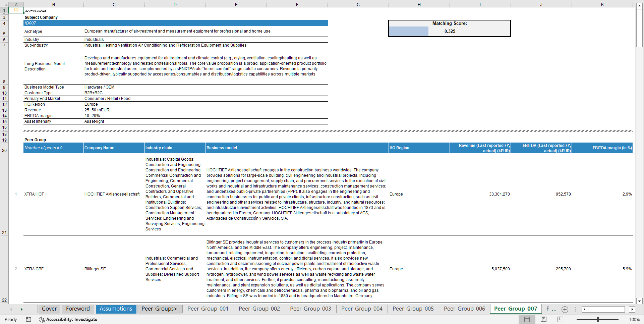The height and width of the screenshot is (324, 644).
Task: Open Page Break Preview view
Action: 560,319
